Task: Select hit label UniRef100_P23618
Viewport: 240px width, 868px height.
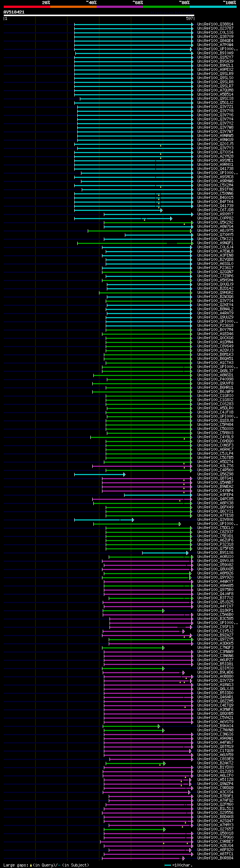Action: click(215, 326)
